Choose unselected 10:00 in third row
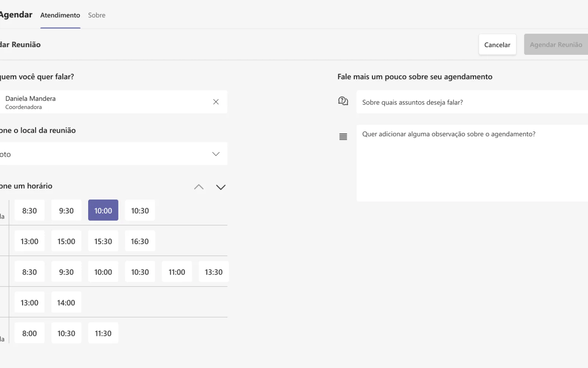This screenshot has height=368, width=588. [103, 272]
